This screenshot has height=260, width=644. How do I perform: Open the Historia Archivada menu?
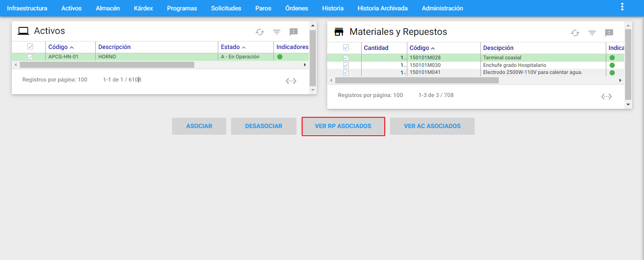tap(383, 8)
